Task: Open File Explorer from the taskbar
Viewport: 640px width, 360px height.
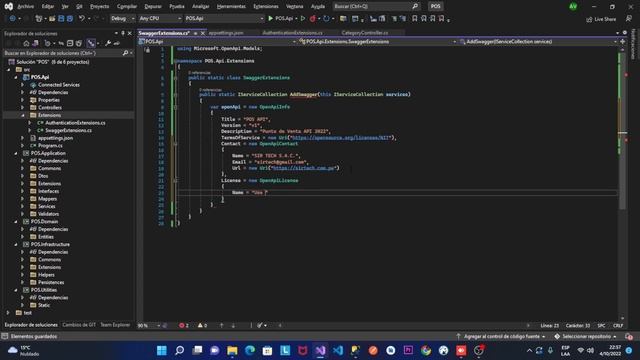Action: (x=232, y=350)
